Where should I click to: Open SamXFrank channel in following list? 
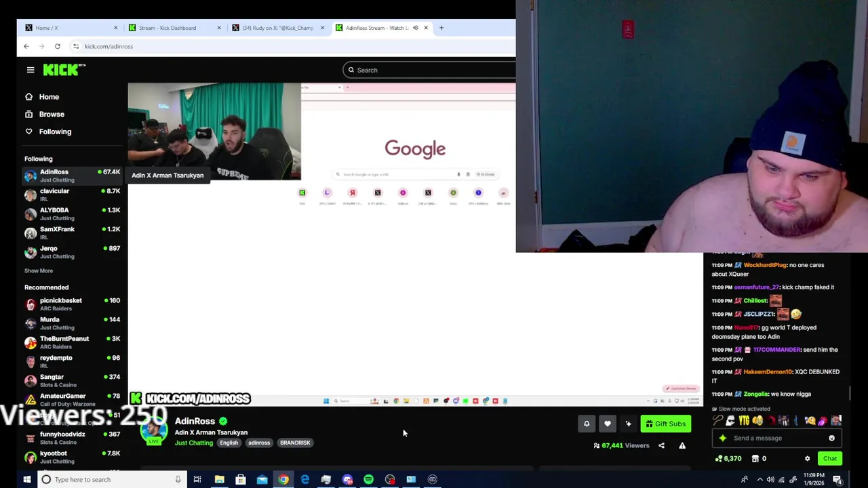73,233
